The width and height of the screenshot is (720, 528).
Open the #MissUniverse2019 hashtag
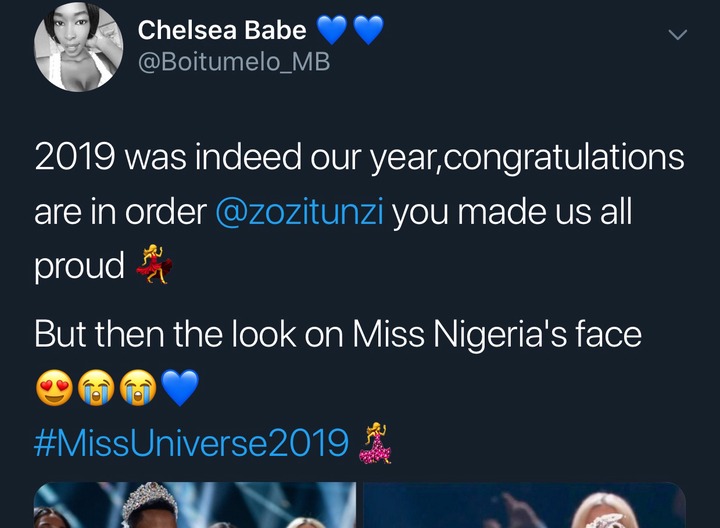coord(192,442)
